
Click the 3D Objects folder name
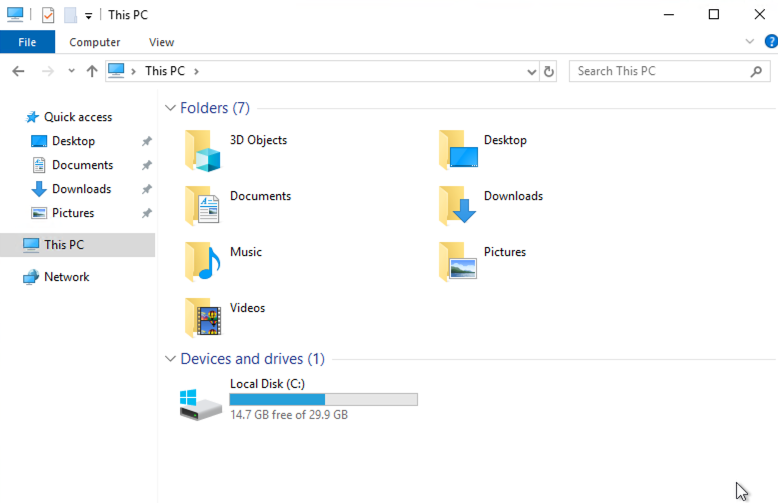coord(259,140)
